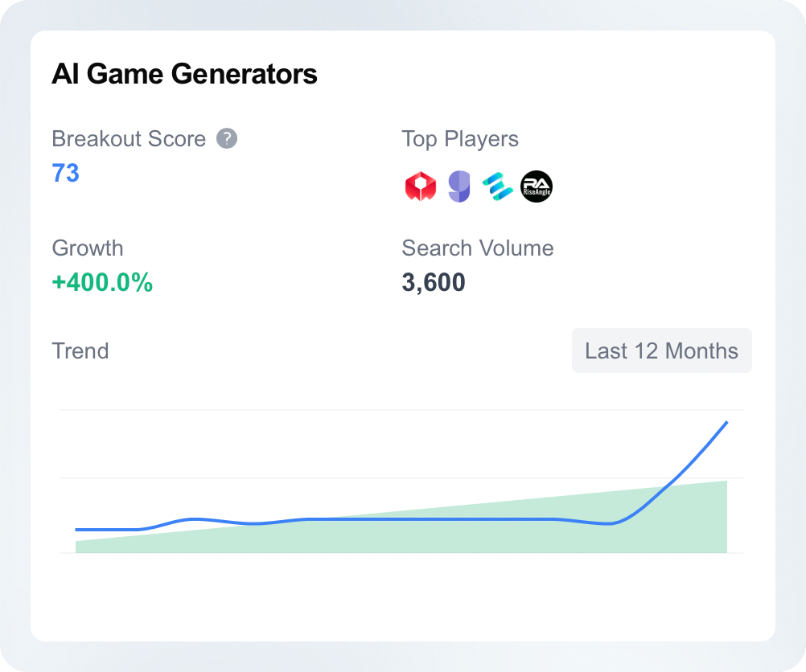The image size is (806, 672).
Task: Open the RiseAngle black circle logo
Action: pos(537,186)
